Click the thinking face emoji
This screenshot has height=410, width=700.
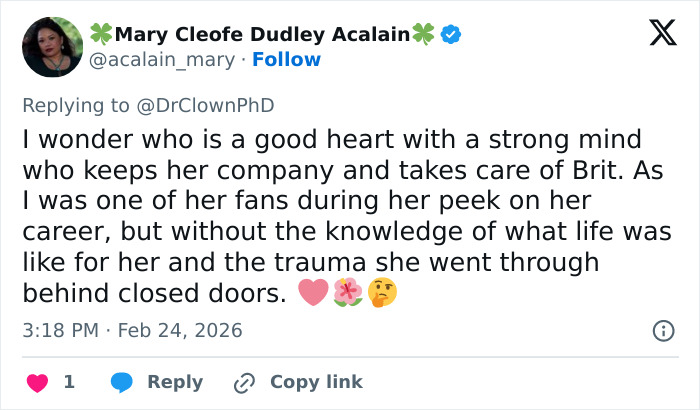(x=383, y=292)
